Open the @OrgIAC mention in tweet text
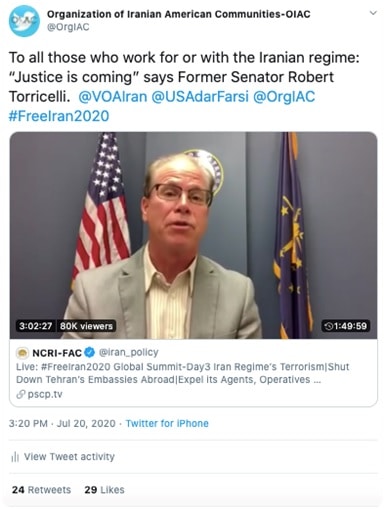Screen dimensions: 385x509 coord(284,97)
